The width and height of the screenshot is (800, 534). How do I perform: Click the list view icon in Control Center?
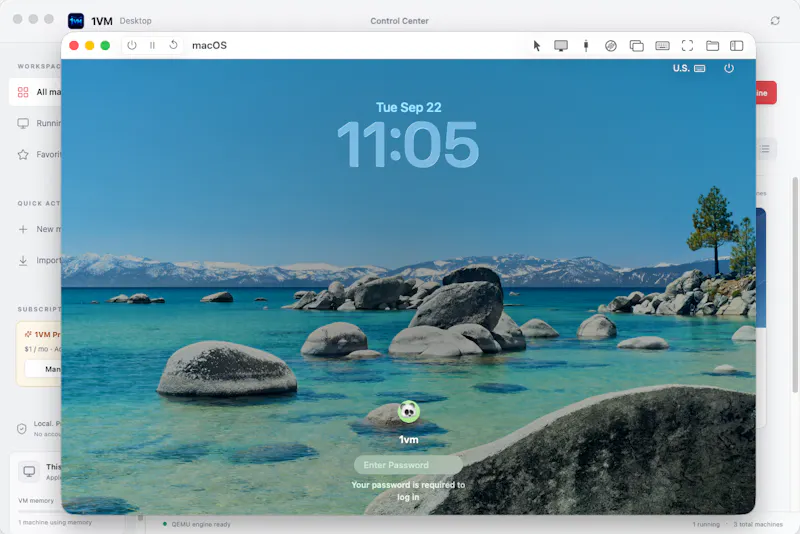pos(765,149)
